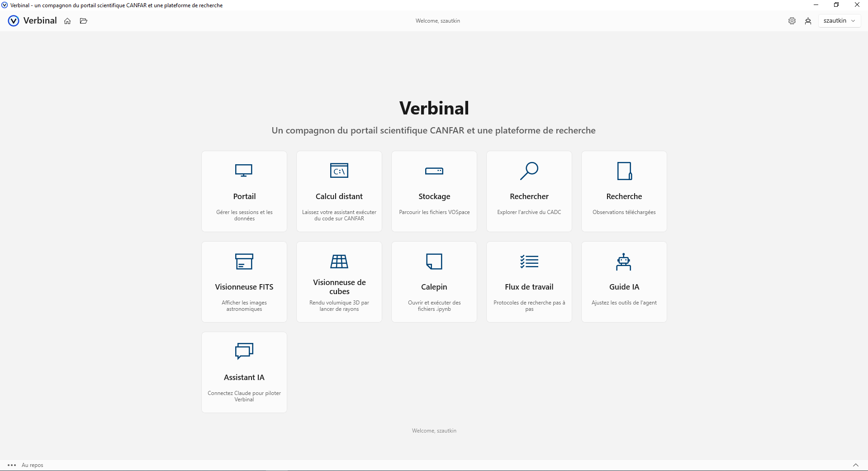
Task: Click the Verbinal logo icon in header
Action: [14, 21]
